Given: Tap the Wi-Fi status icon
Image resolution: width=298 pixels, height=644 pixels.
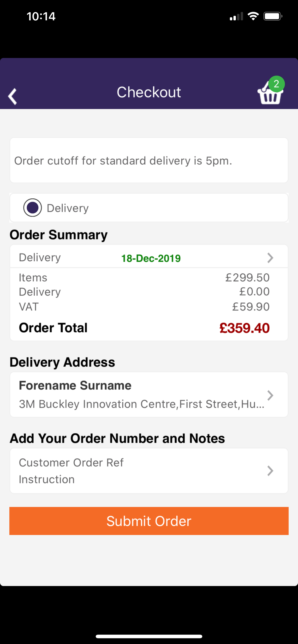Looking at the screenshot, I should click(x=253, y=17).
